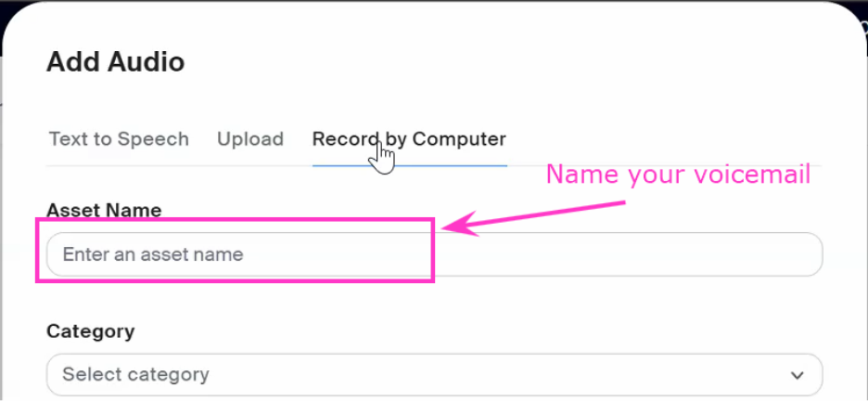Click the Asset Name field label

tap(104, 210)
